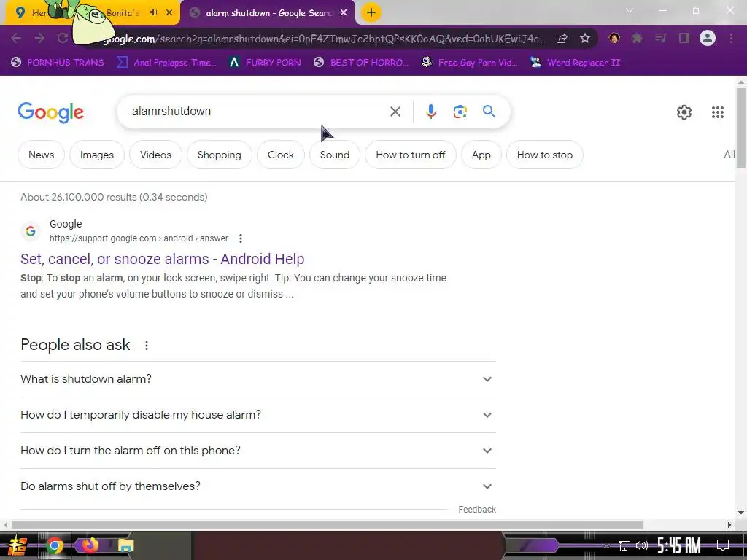Screen dimensions: 747x560
Task: Clear the search box with the X icon
Action: pos(395,112)
